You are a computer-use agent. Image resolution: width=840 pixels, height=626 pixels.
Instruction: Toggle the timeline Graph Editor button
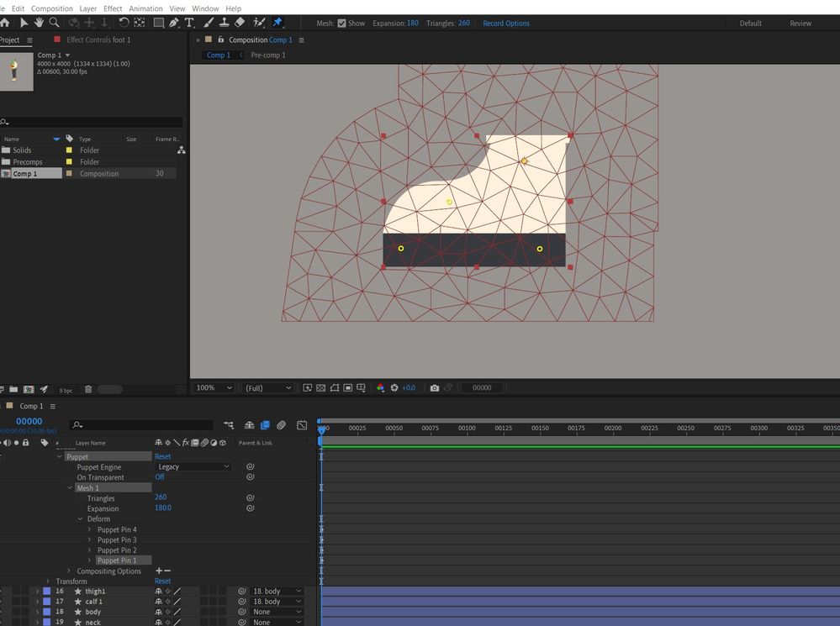pos(302,425)
